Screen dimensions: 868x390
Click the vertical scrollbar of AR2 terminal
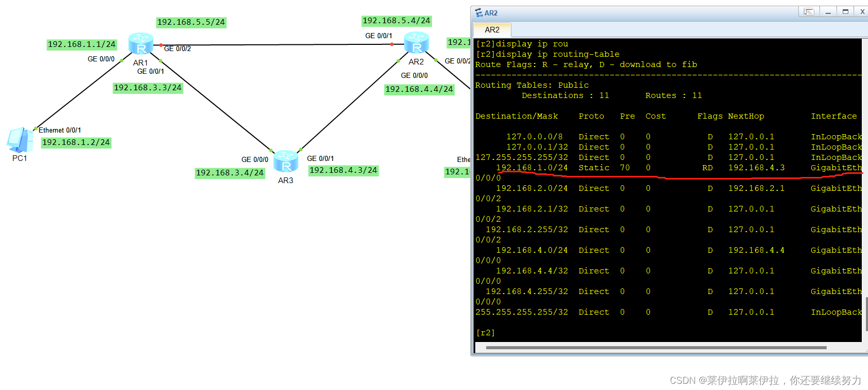point(866,314)
